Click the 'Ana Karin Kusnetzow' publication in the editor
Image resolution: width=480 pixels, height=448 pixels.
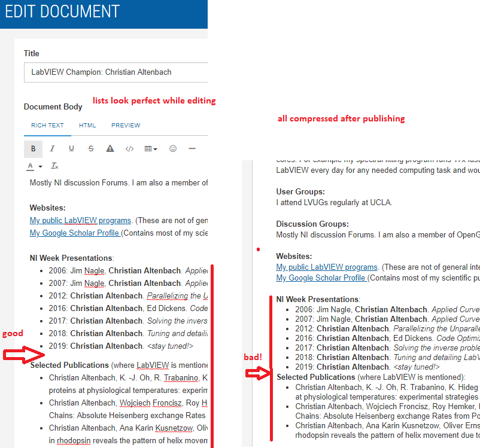tap(128, 434)
